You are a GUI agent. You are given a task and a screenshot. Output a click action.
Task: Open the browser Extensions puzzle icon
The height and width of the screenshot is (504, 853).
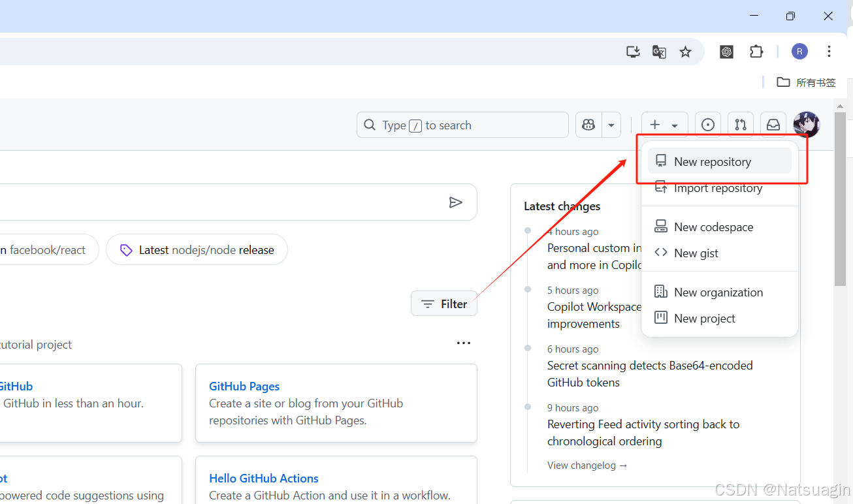point(756,52)
